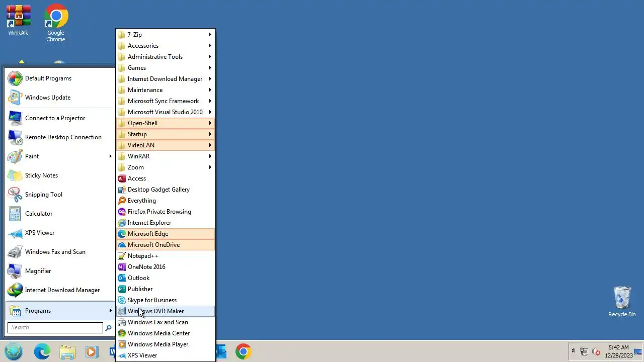Launch Outlook from Programs list
644x362 pixels.
coord(166,278)
